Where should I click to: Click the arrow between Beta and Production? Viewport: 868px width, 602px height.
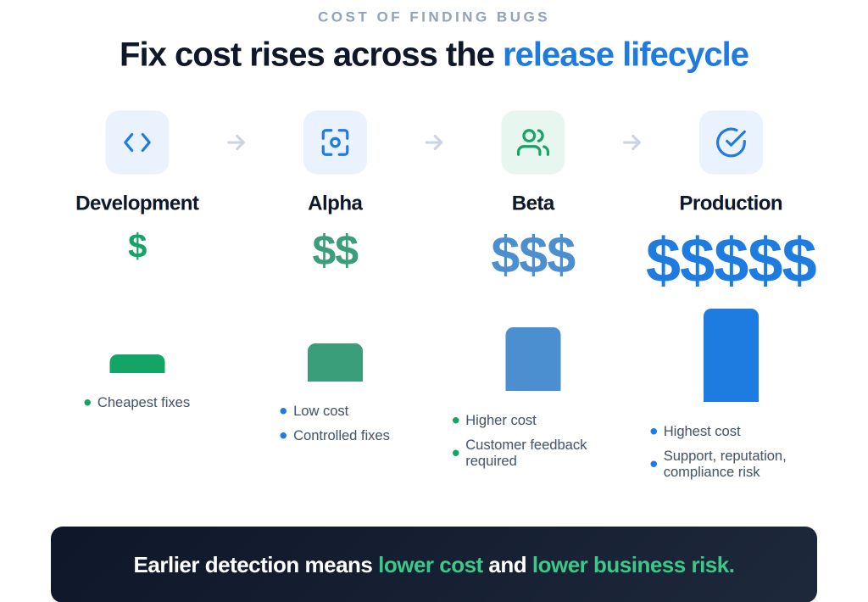(x=632, y=142)
